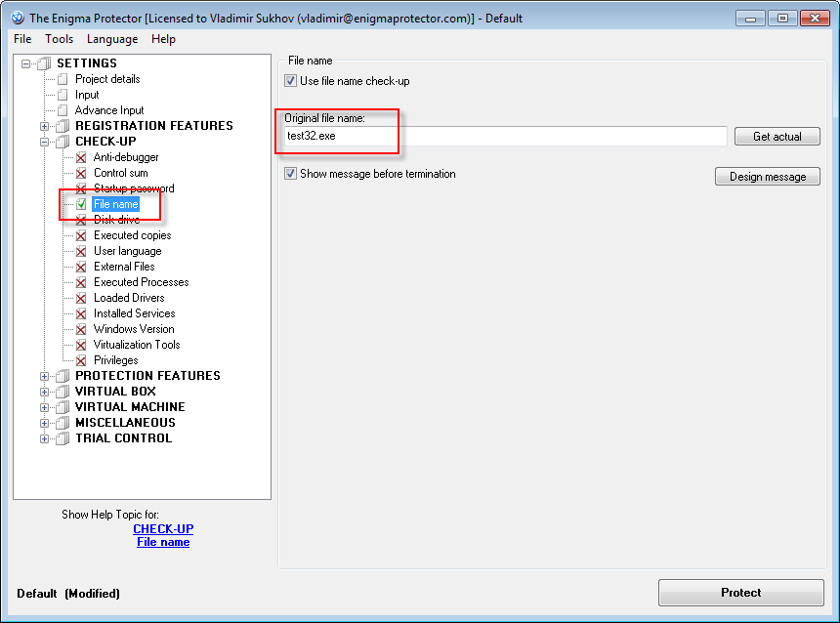Screen dimensions: 840x623
Task: Click the Project details page icon
Action: pyautogui.click(x=63, y=79)
